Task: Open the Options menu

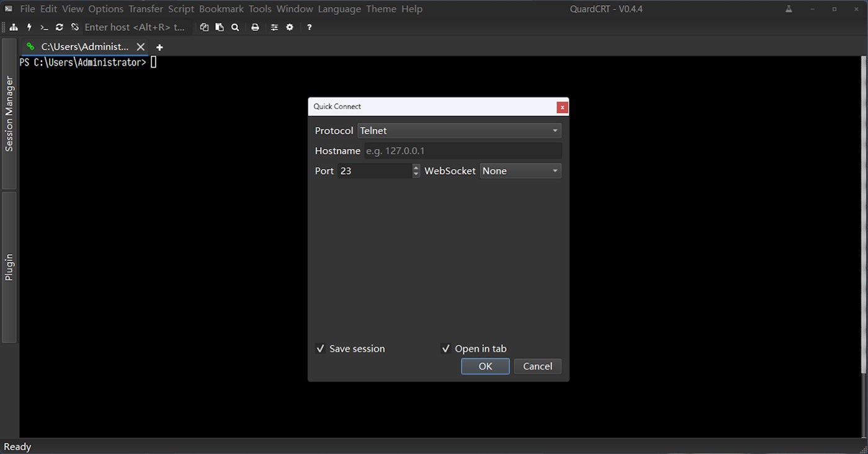Action: pos(105,9)
